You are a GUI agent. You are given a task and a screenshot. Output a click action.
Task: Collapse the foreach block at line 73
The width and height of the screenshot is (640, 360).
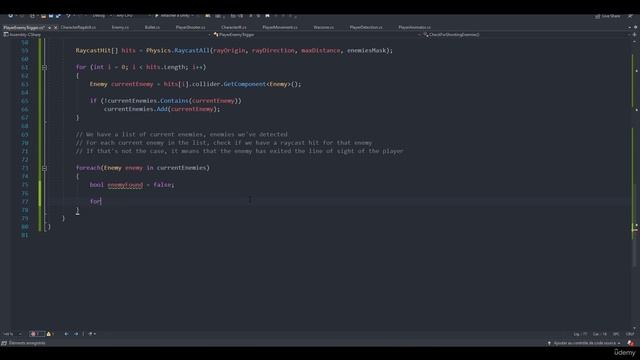[44, 168]
